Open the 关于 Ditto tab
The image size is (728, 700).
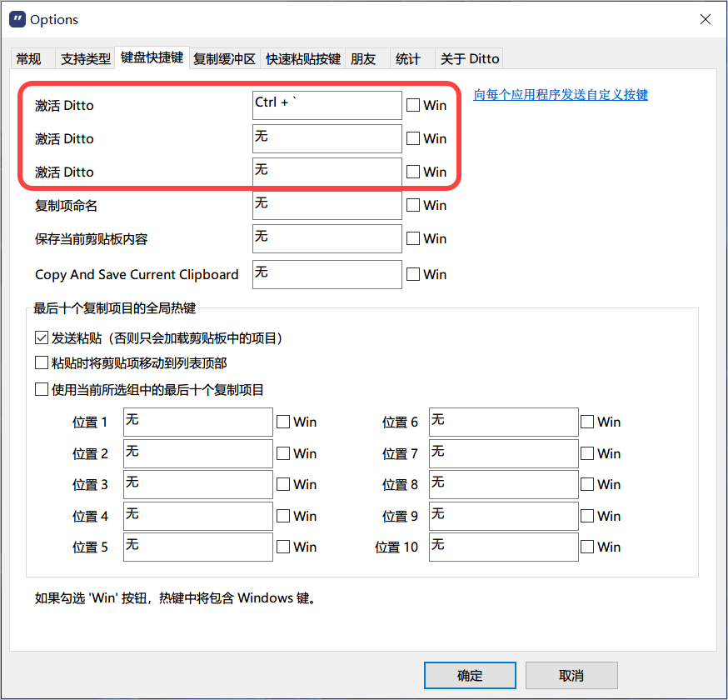point(469,58)
